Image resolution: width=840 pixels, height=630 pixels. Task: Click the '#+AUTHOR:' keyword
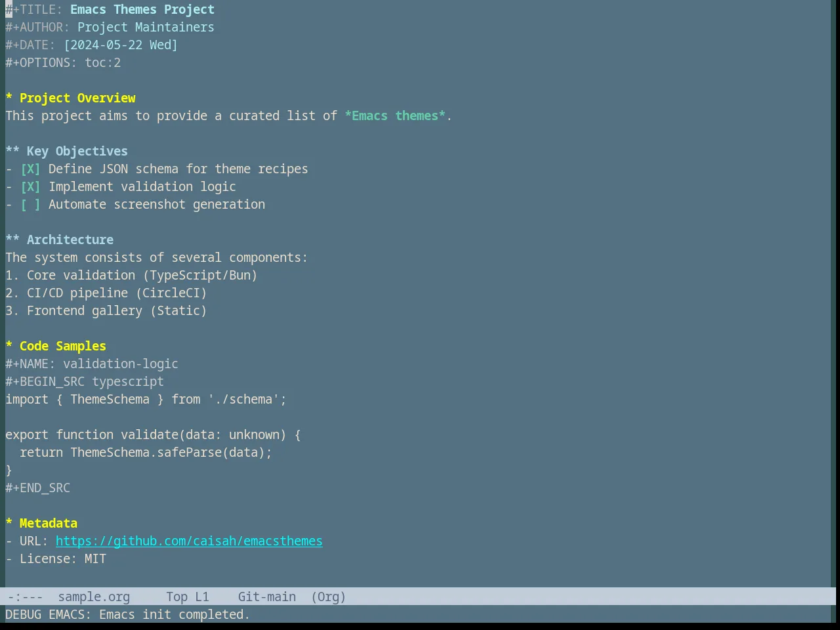click(x=37, y=28)
